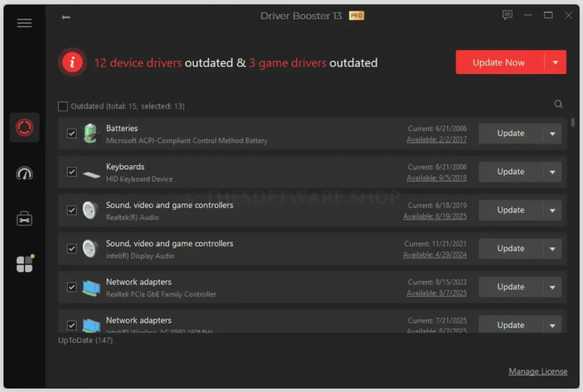Uncheck the Batteries checkbox
583x392 pixels.
point(72,133)
